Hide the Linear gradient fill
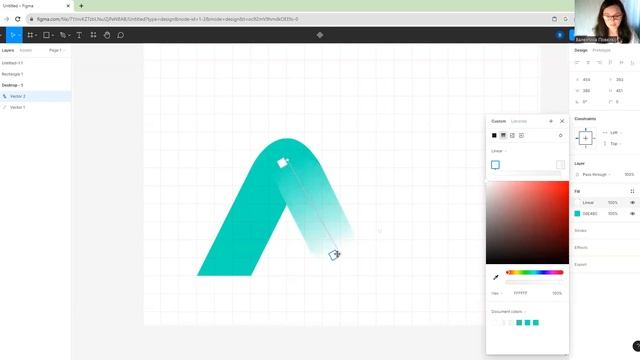Viewport: 640px width, 360px height. coord(633,202)
